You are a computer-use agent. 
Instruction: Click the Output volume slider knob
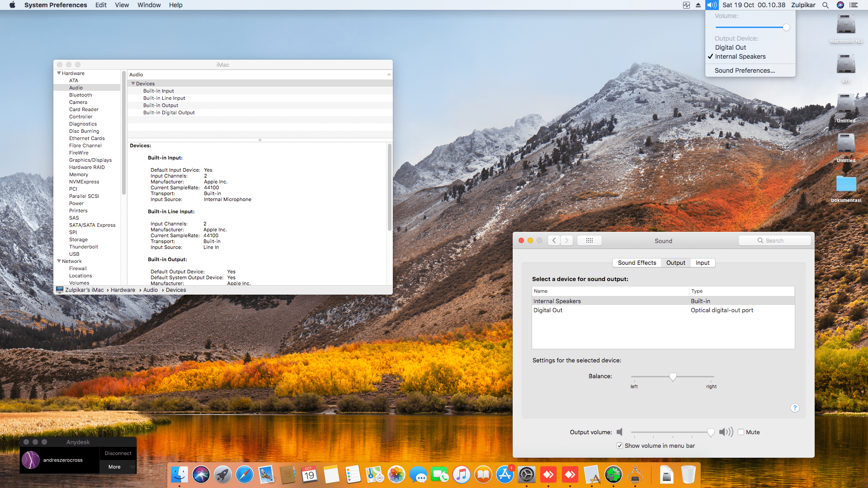pos(711,432)
